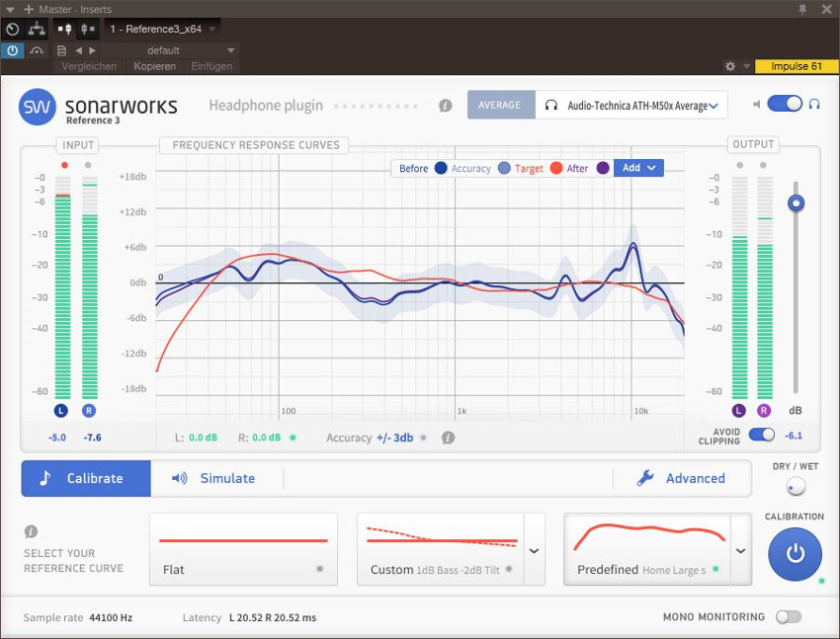The image size is (840, 639).
Task: Expand the Predefined curve options chevron
Action: [741, 551]
